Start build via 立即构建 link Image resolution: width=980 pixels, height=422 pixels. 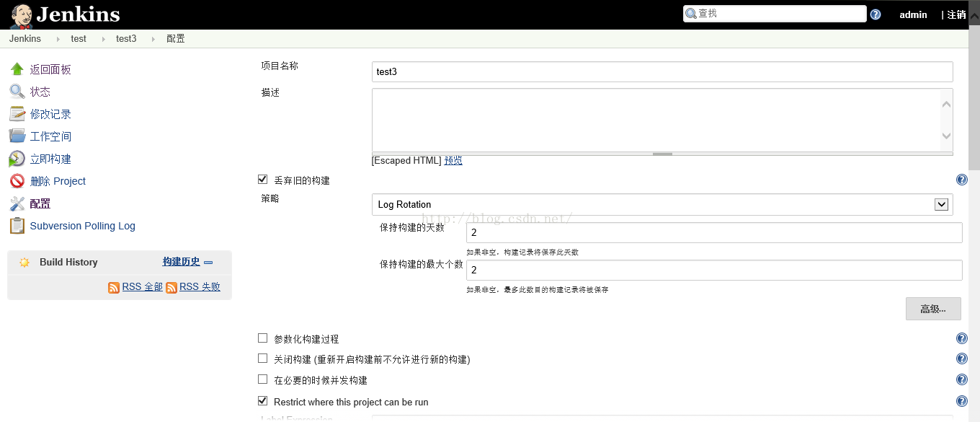[x=50, y=159]
